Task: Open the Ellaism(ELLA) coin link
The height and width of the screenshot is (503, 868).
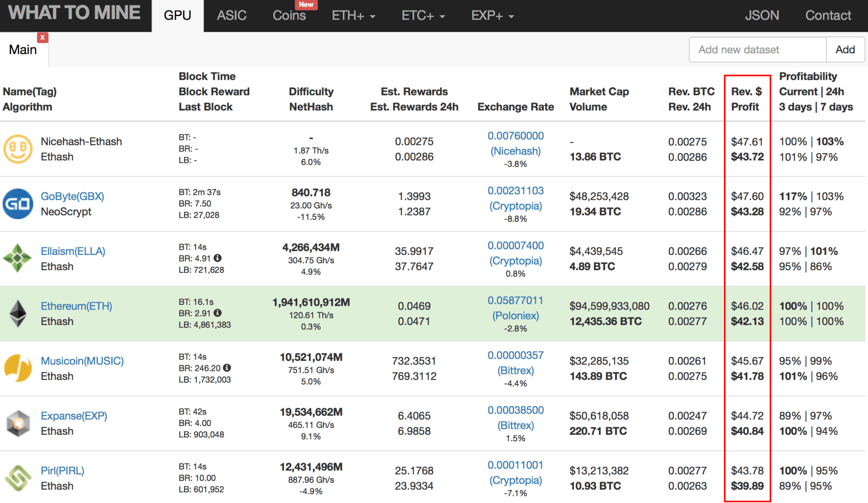Action: point(73,251)
